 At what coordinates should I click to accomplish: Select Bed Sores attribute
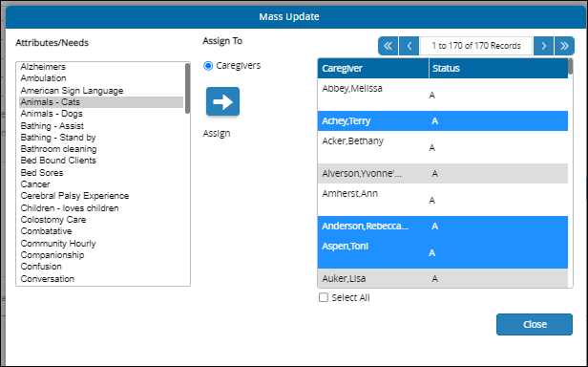pyautogui.click(x=101, y=173)
